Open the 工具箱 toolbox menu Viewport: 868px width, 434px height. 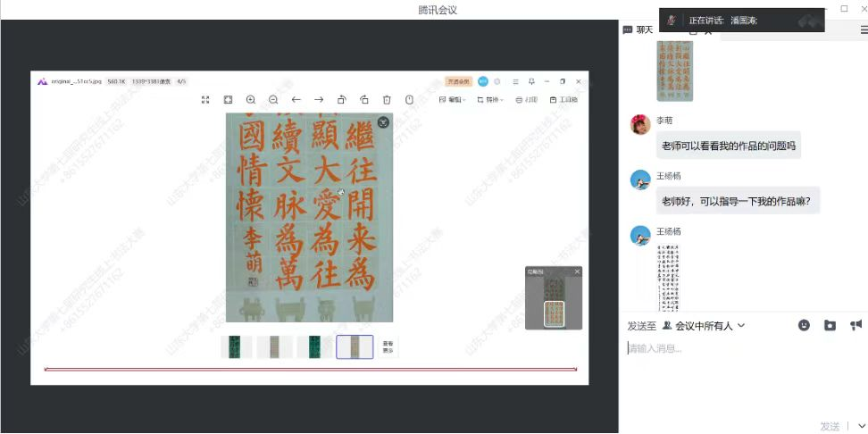tap(563, 100)
